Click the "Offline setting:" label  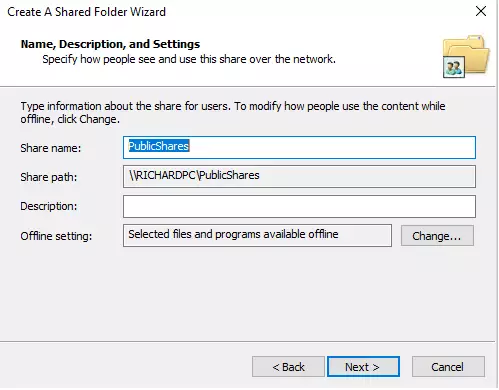[x=56, y=236]
